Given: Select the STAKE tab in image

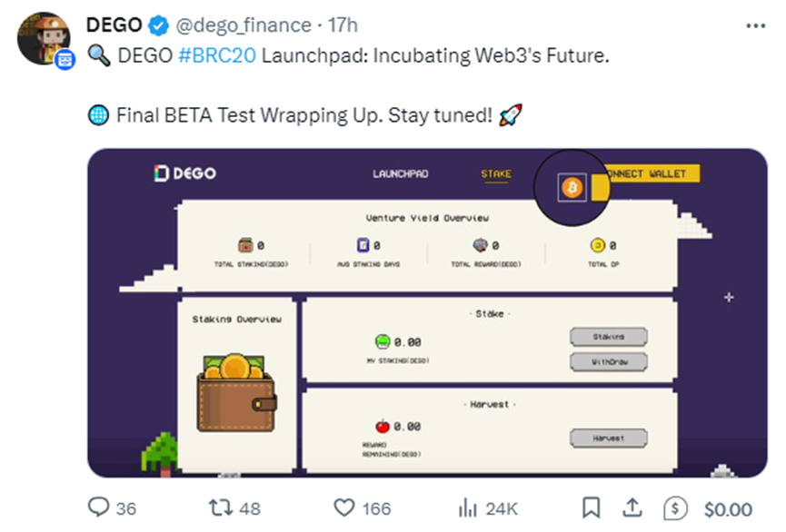Looking at the screenshot, I should (x=496, y=173).
